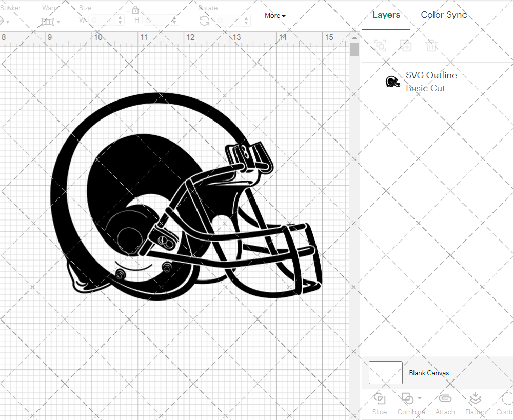Image resolution: width=513 pixels, height=420 pixels.
Task: Click the canvas scroll up arrow
Action: click(x=354, y=37)
